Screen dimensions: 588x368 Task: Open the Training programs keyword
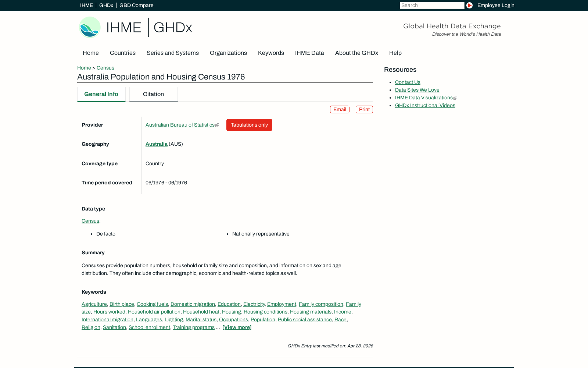tap(194, 327)
